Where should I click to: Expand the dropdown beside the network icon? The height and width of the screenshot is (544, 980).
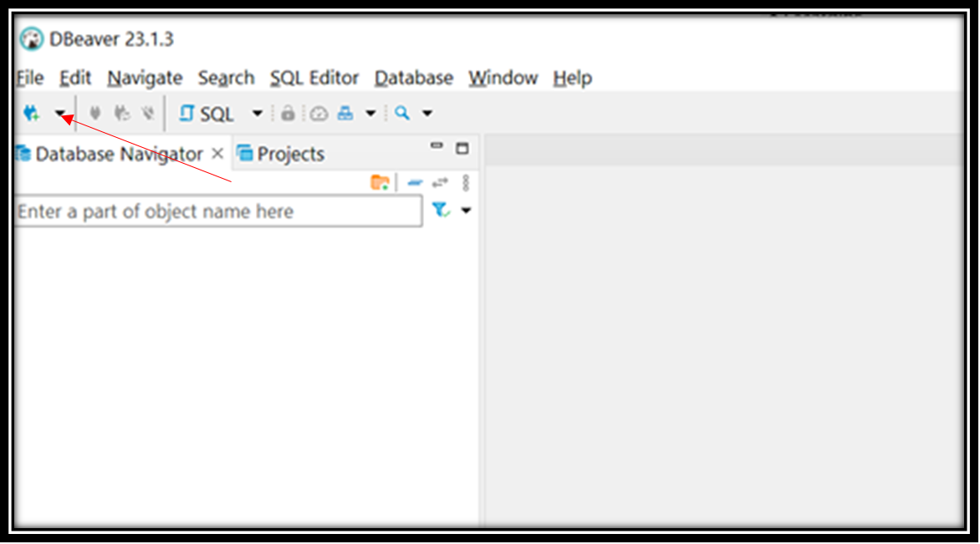tap(370, 114)
